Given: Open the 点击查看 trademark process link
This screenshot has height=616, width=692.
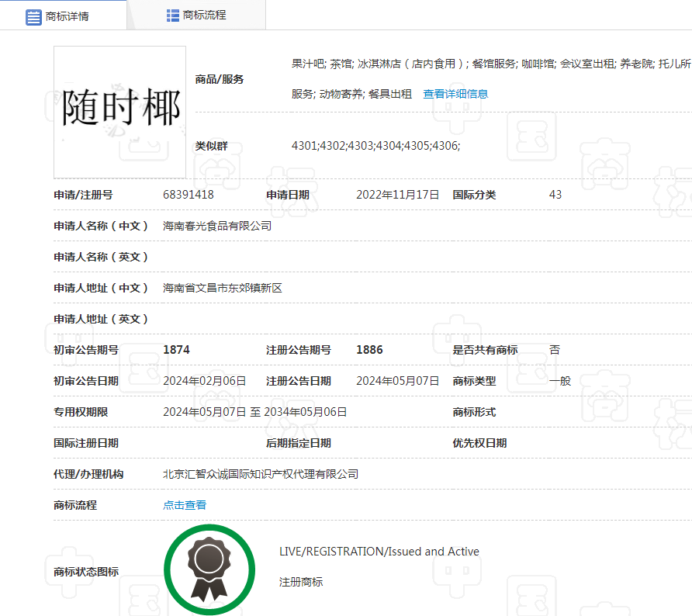Looking at the screenshot, I should pos(185,505).
